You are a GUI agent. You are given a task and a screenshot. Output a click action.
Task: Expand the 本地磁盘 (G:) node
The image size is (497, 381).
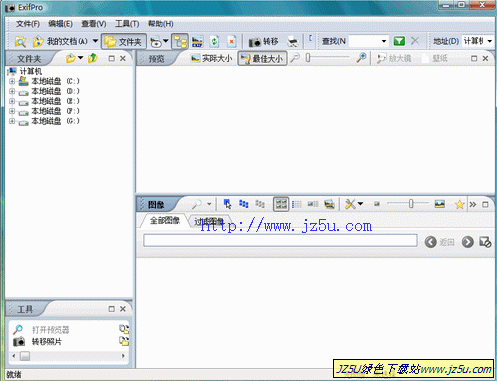[x=12, y=121]
